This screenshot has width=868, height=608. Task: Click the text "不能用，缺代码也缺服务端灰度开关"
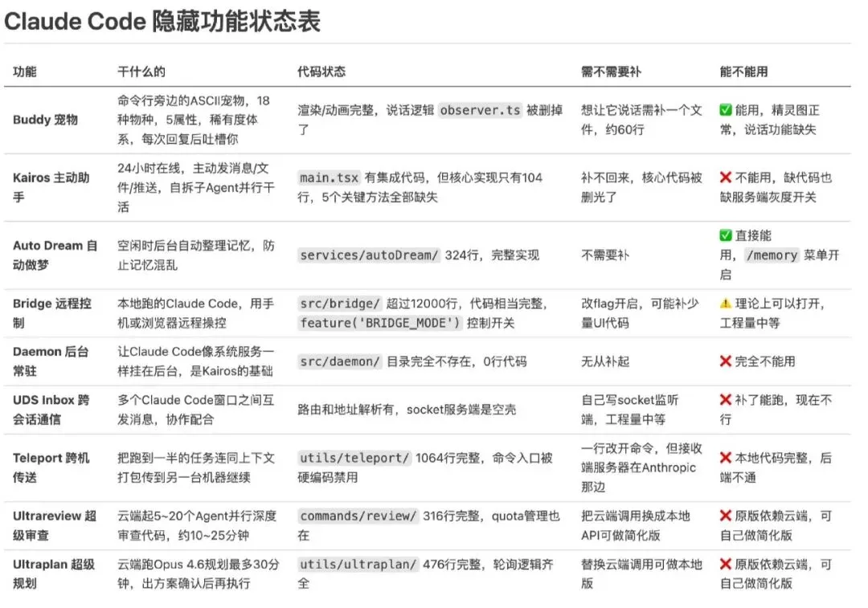tap(776, 188)
